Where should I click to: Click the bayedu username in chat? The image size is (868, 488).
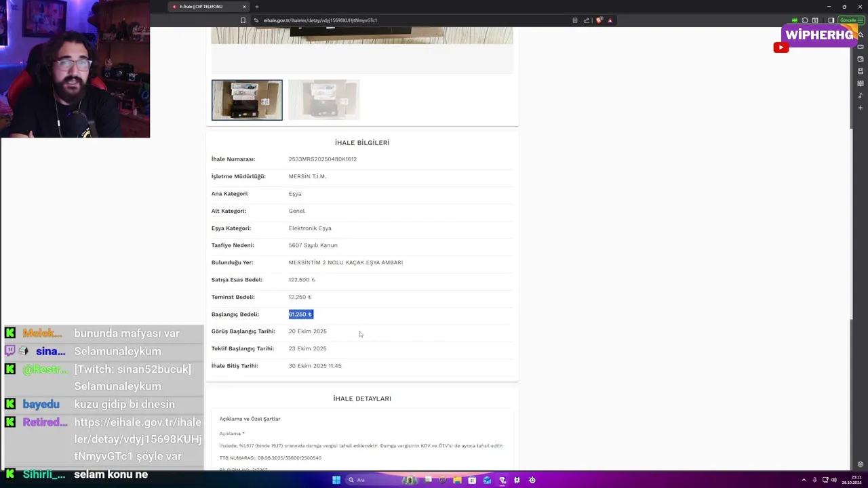(41, 405)
